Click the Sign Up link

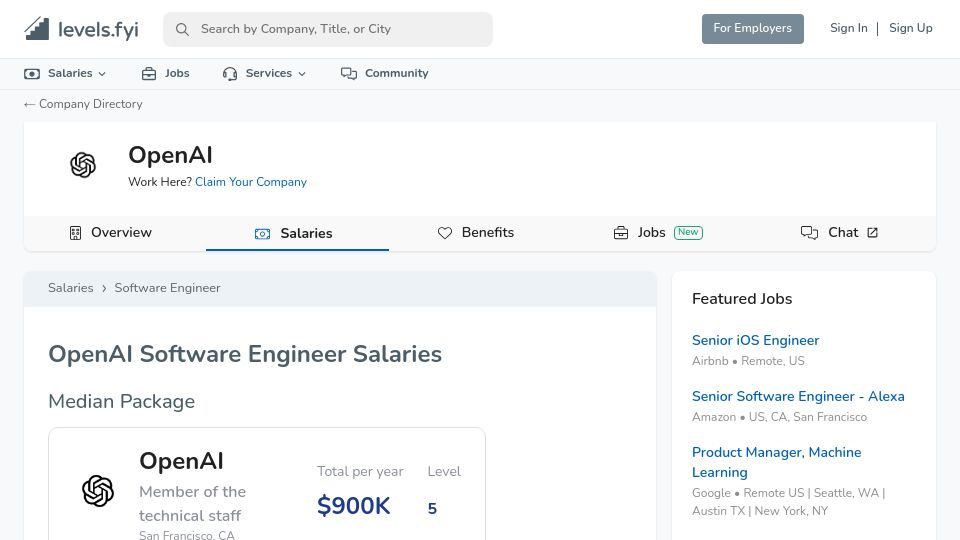910,28
